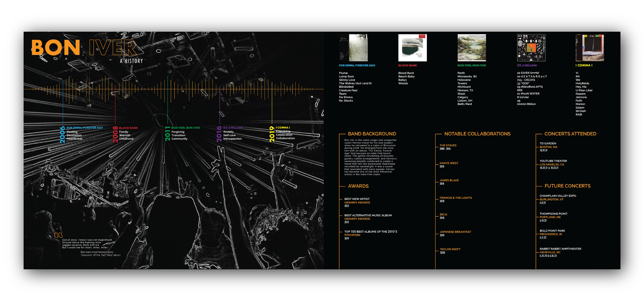Click Holocene in the album track list

[464, 80]
